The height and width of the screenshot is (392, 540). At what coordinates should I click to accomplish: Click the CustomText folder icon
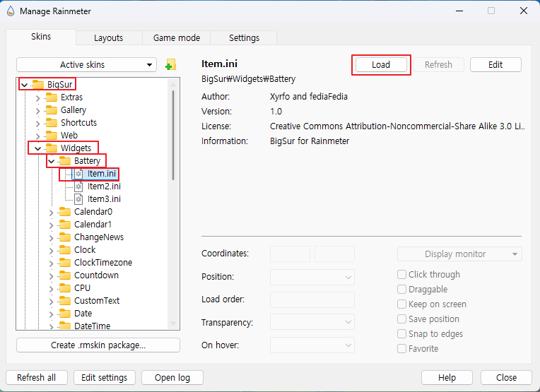point(65,301)
